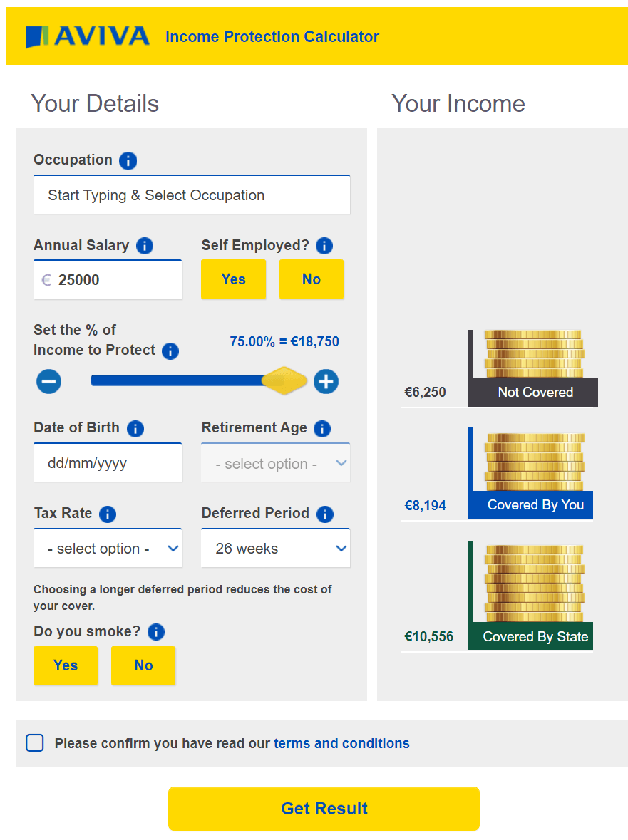
Task: Click the Tax Rate info icon
Action: pos(108,514)
